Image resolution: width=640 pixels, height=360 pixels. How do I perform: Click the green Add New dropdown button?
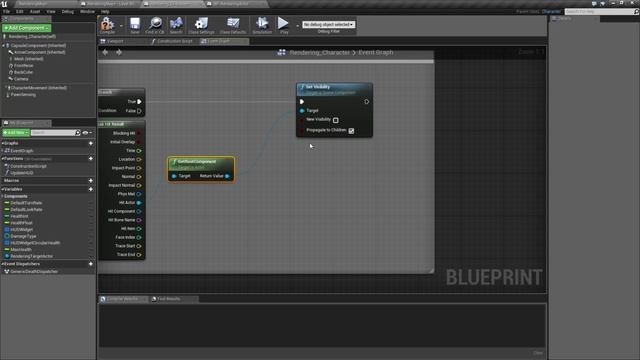point(16,133)
